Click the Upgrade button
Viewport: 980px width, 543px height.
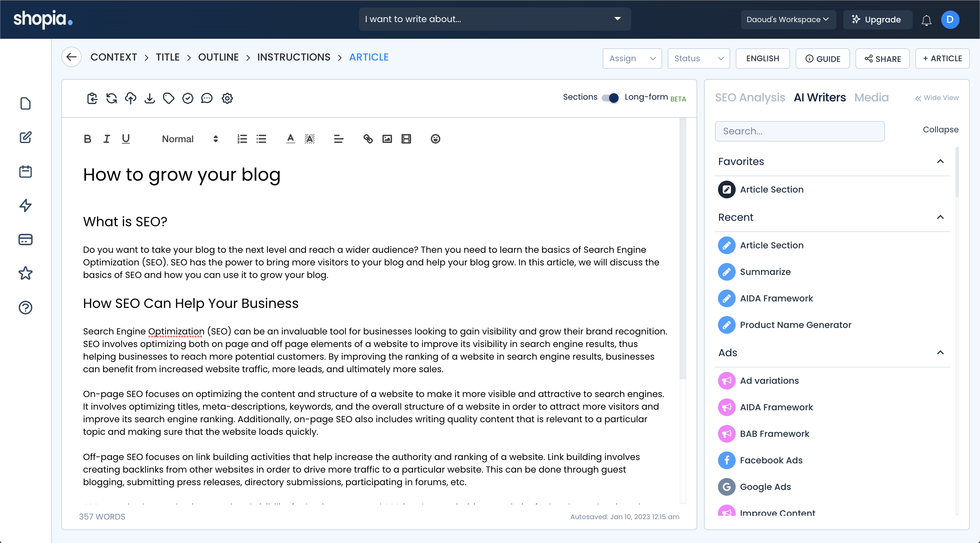point(876,19)
